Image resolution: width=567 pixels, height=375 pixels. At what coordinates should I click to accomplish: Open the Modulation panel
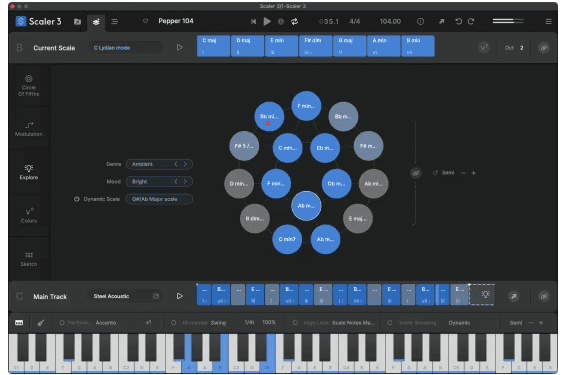[x=29, y=129]
